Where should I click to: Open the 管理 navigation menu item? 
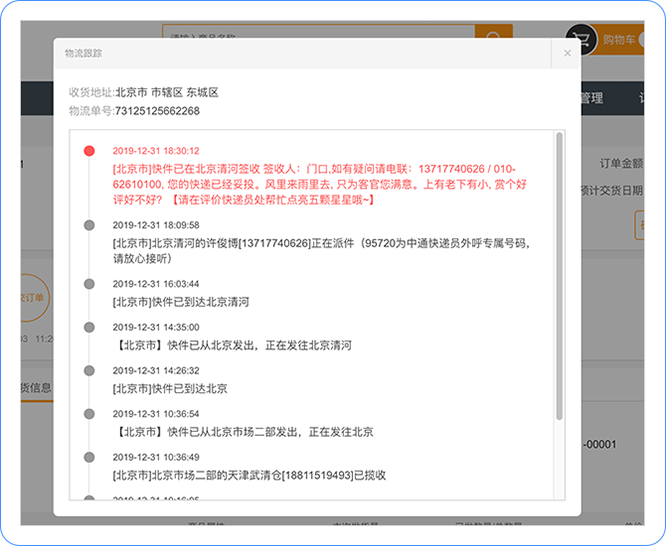(592, 98)
